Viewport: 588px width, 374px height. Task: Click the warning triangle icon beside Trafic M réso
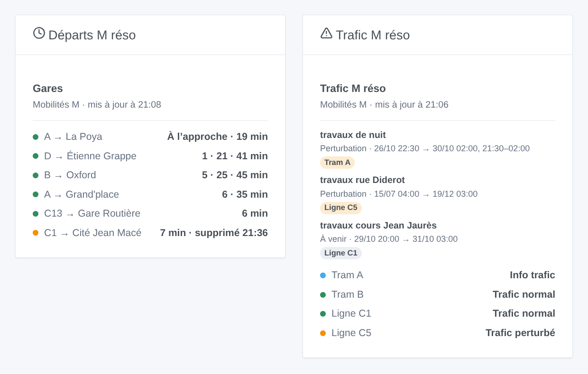326,33
